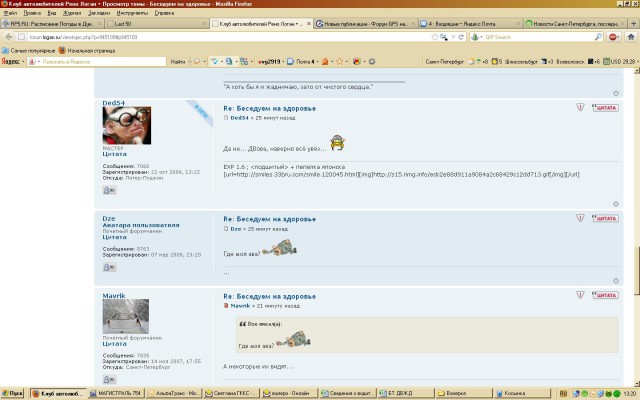The height and width of the screenshot is (400, 640).
Task: Click the vertical page scrollbar thumb
Action: coord(636,269)
